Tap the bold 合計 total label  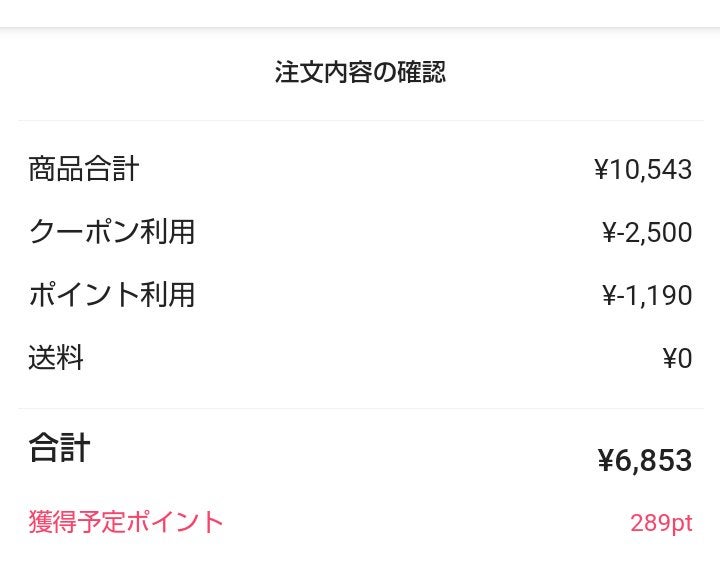point(59,448)
